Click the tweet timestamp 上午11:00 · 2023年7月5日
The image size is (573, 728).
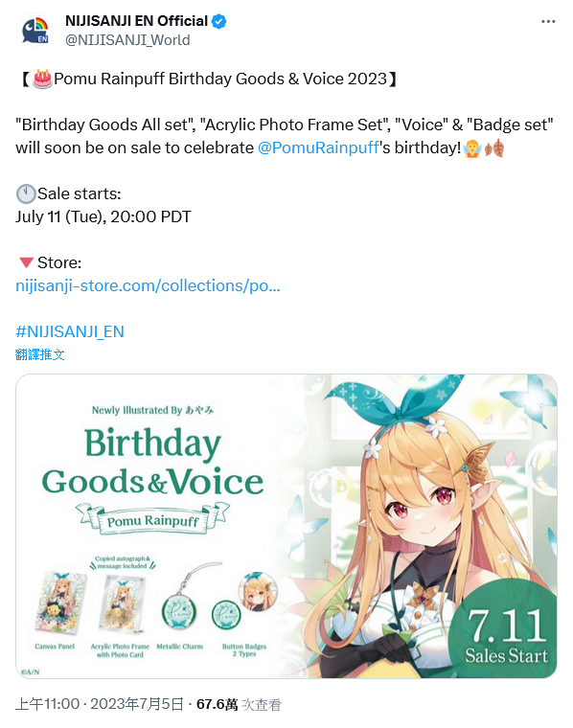click(x=100, y=704)
